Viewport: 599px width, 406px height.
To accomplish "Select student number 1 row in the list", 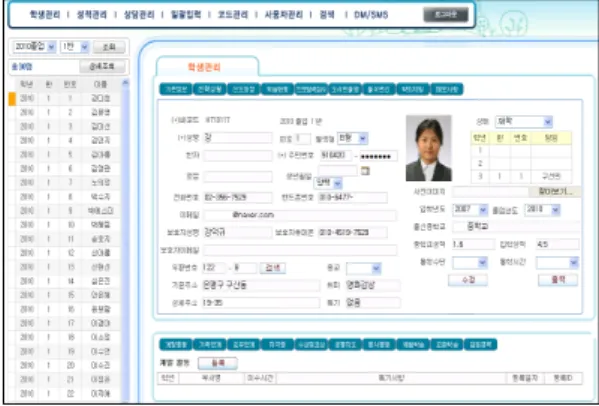I will pyautogui.click(x=65, y=99).
